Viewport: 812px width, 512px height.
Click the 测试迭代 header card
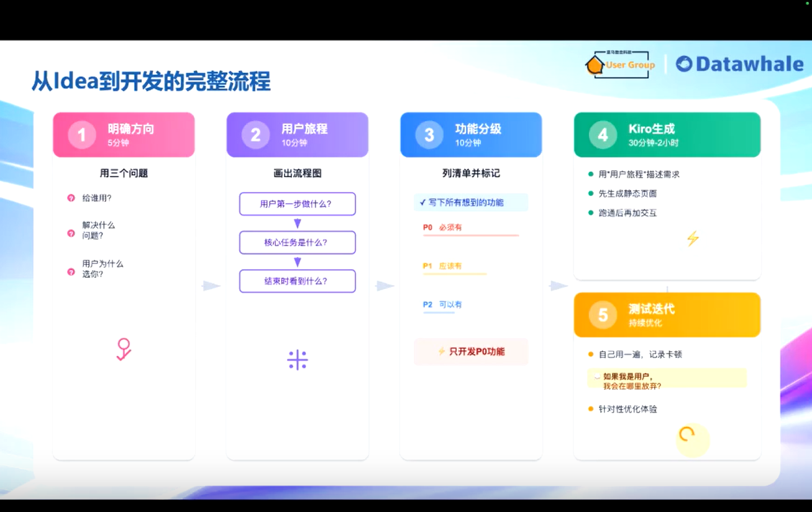click(667, 315)
